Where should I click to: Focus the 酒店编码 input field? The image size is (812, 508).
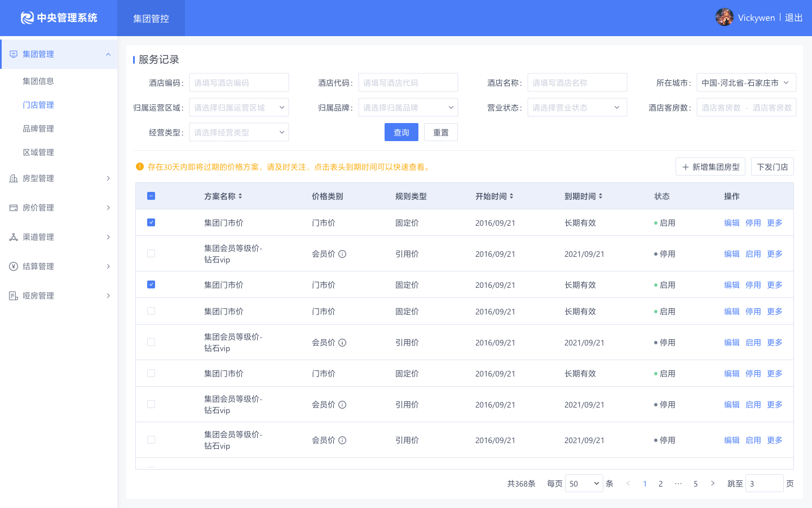tap(239, 82)
